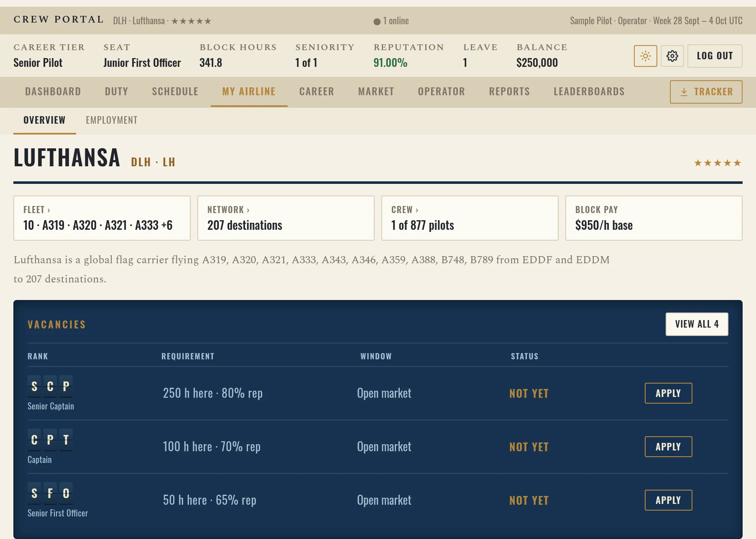Click the Senior Pilot career tier value
The image size is (756, 539).
click(38, 63)
